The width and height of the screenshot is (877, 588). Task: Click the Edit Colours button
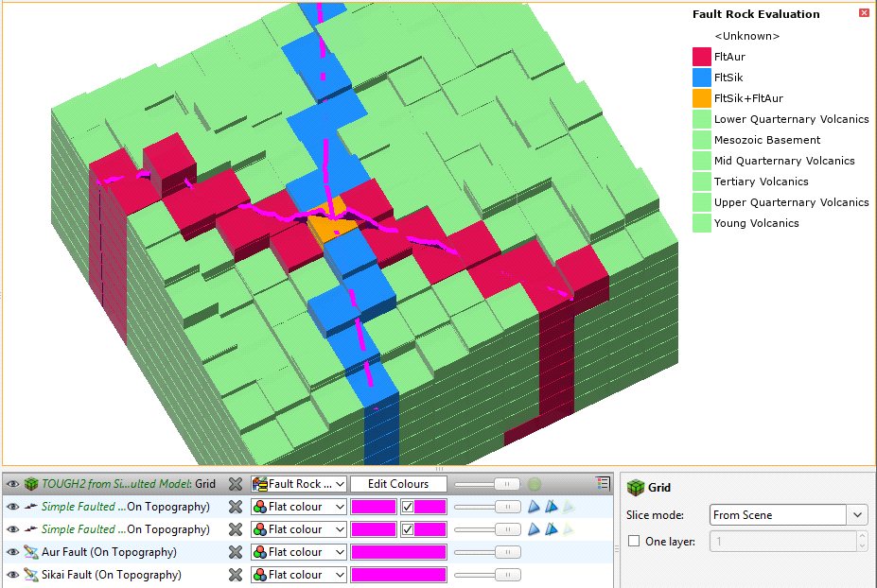[x=398, y=484]
